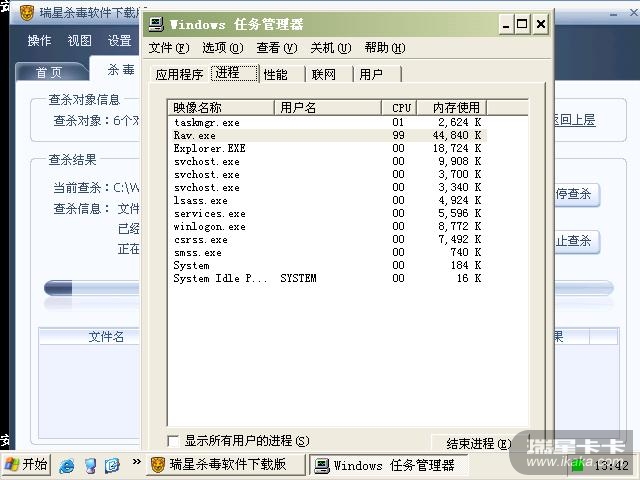Select the svchost.exe row using 3,340 K
This screenshot has width=640, height=480.
327,188
